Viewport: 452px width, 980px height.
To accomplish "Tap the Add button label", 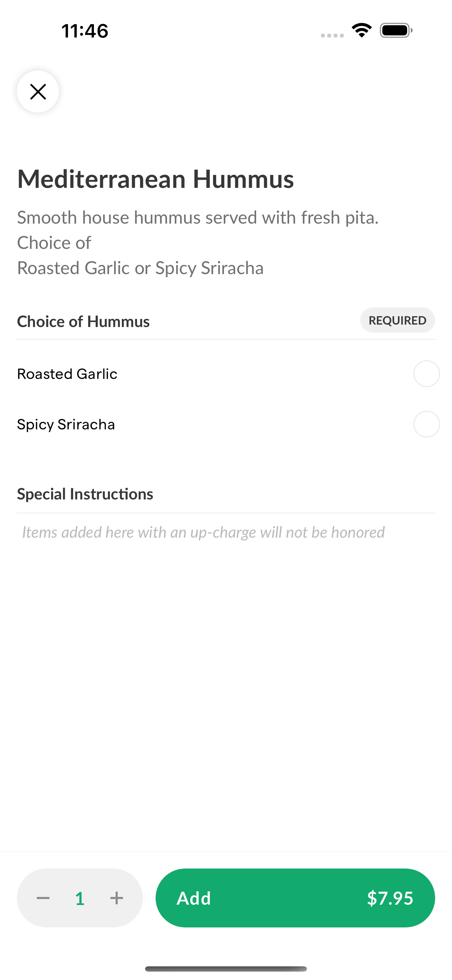I will 194,898.
